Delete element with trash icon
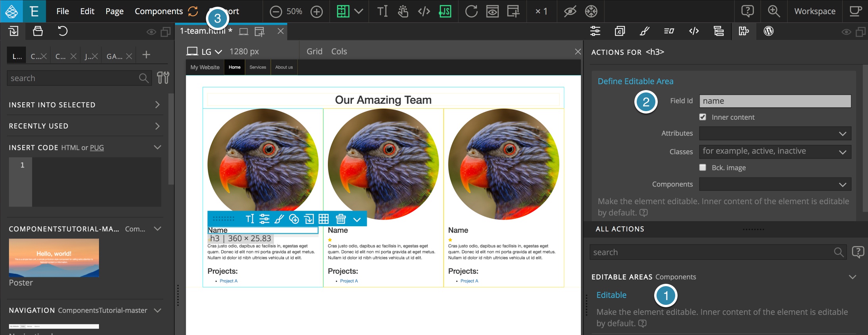Viewport: 868px width, 335px height. click(x=341, y=219)
